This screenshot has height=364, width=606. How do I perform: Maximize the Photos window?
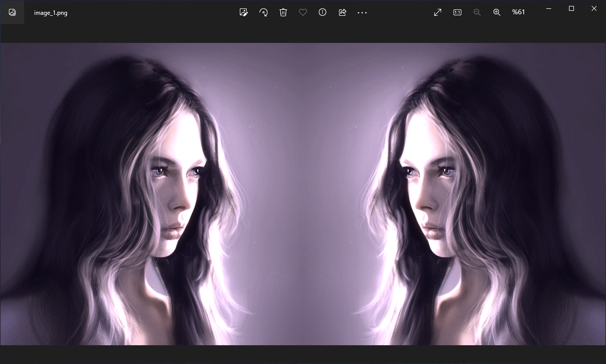click(571, 8)
